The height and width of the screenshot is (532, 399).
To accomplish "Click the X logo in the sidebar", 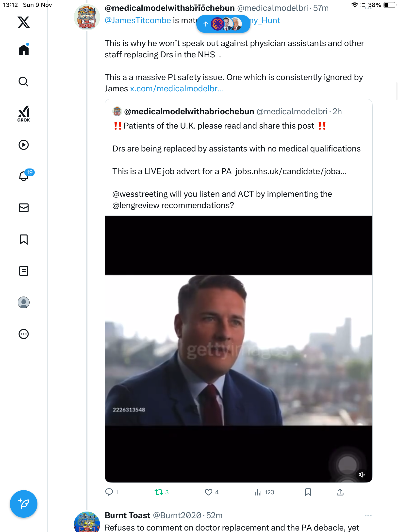I will [24, 22].
